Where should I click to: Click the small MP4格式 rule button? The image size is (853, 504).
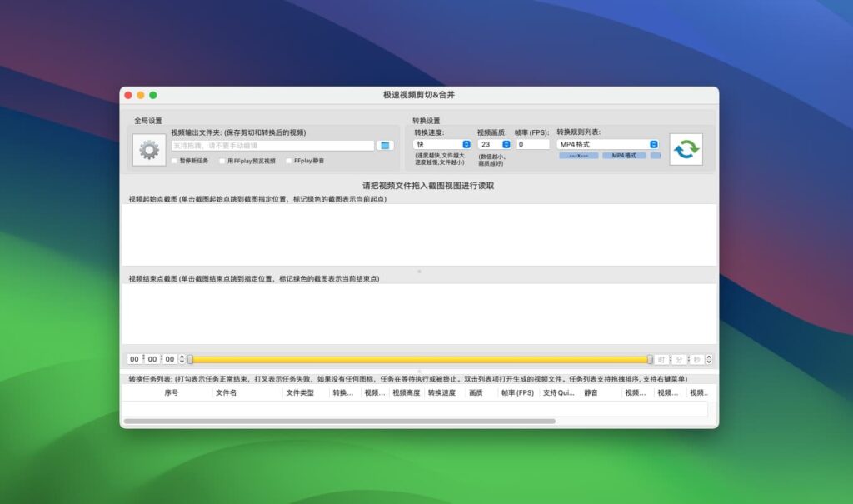coord(624,156)
